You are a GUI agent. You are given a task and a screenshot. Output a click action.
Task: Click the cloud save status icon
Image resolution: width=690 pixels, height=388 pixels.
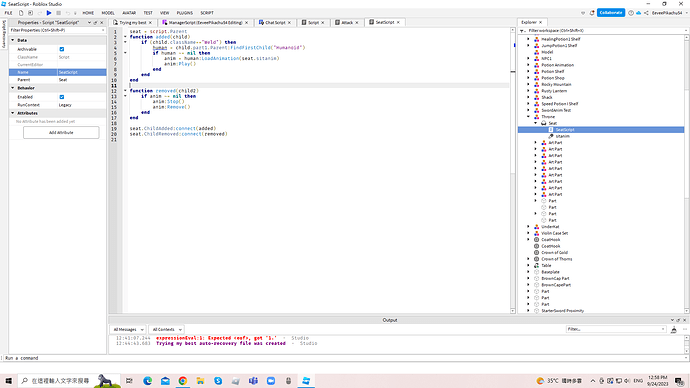point(639,13)
